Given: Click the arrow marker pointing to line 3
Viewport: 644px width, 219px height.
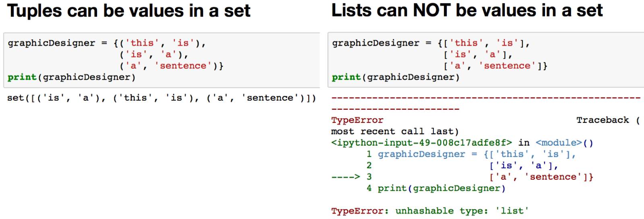Looking at the screenshot, I should pyautogui.click(x=345, y=177).
